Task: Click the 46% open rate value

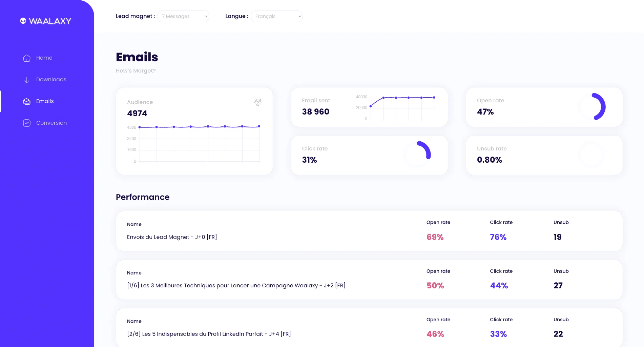Action: point(435,334)
